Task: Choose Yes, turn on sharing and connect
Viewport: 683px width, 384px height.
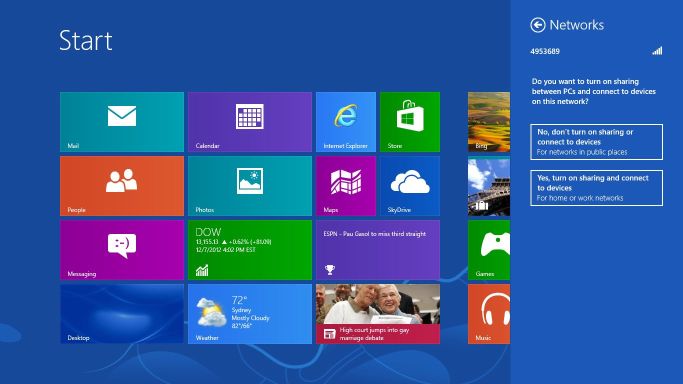Action: click(596, 188)
